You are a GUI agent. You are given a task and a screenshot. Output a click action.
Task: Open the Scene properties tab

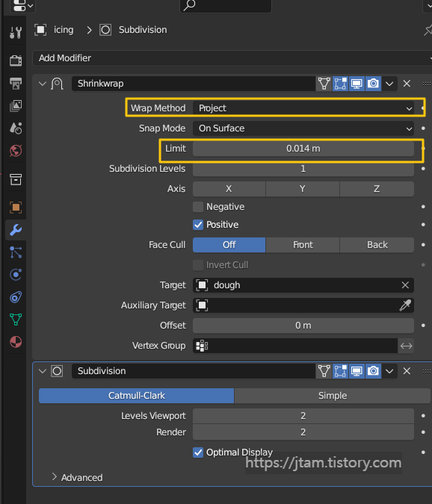(16, 128)
